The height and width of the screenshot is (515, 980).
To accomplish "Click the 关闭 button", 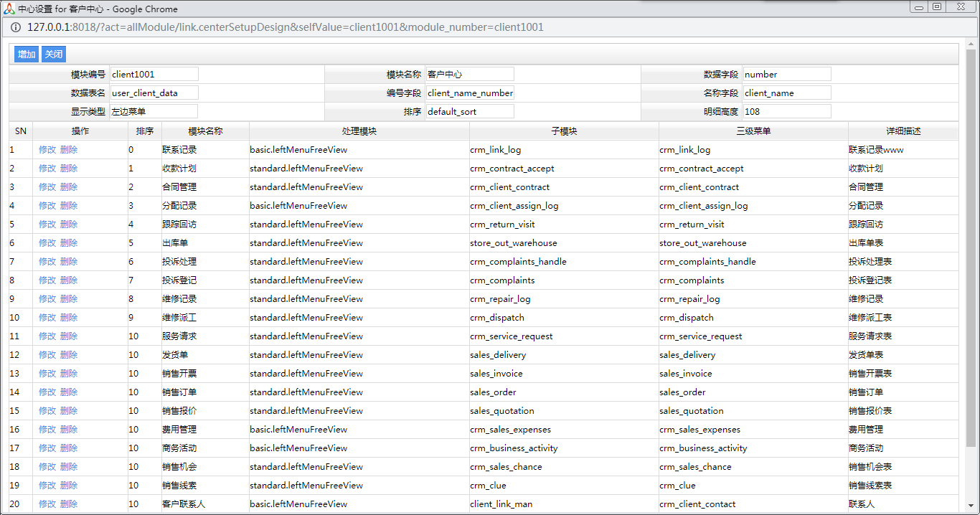I will coord(54,55).
